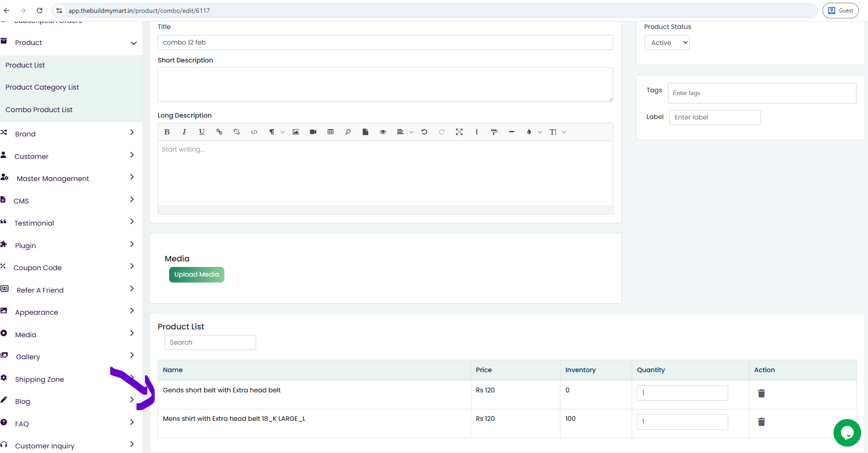This screenshot has height=453, width=868.
Task: Open Combo Product List in the sidebar
Action: pos(39,110)
